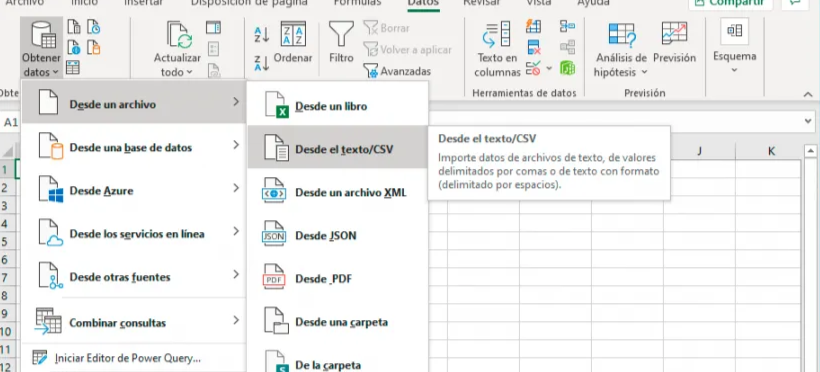Open the Avanzadas filter options
The image size is (820, 372).
(397, 71)
